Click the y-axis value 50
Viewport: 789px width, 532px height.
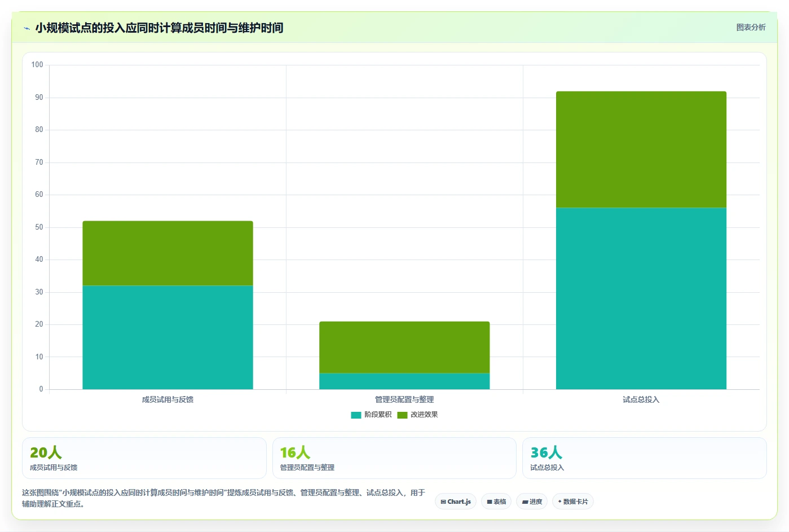39,227
